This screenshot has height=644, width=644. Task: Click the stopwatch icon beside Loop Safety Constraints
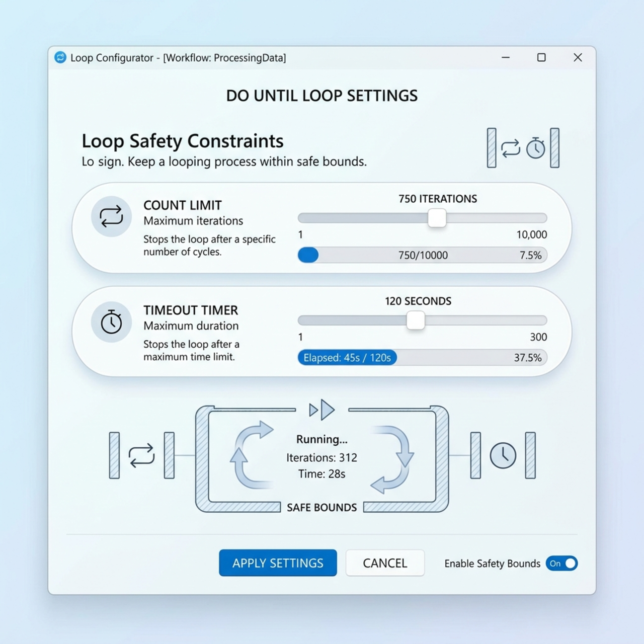[536, 148]
